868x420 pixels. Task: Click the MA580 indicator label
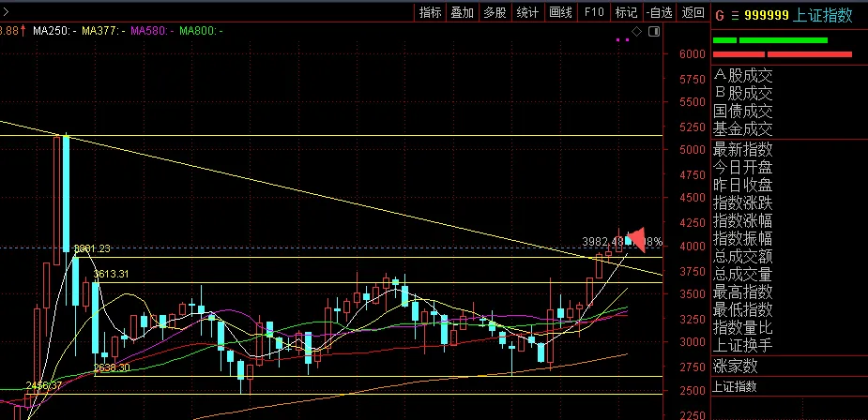coord(152,31)
